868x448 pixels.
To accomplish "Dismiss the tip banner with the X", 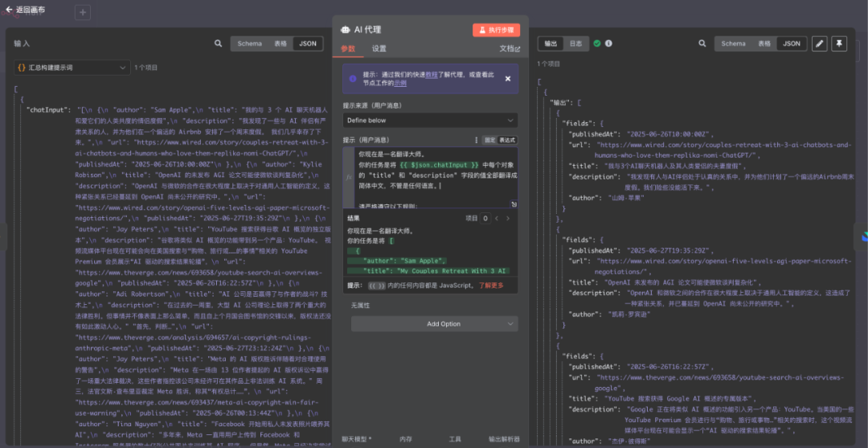I will click(x=508, y=79).
